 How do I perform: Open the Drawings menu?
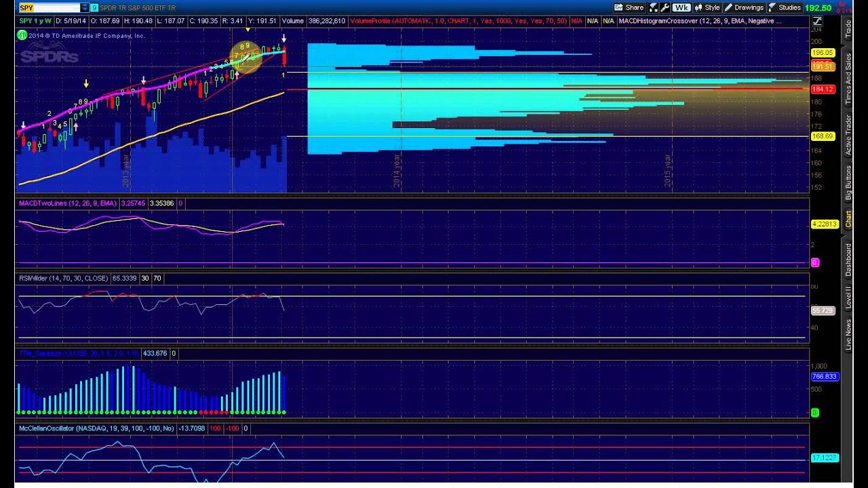point(744,7)
